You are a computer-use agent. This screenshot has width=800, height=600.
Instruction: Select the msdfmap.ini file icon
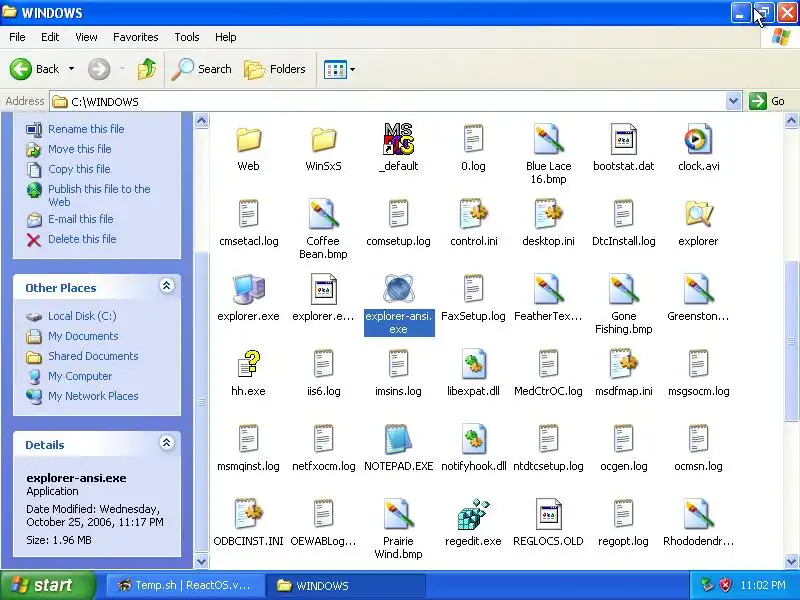tap(623, 364)
